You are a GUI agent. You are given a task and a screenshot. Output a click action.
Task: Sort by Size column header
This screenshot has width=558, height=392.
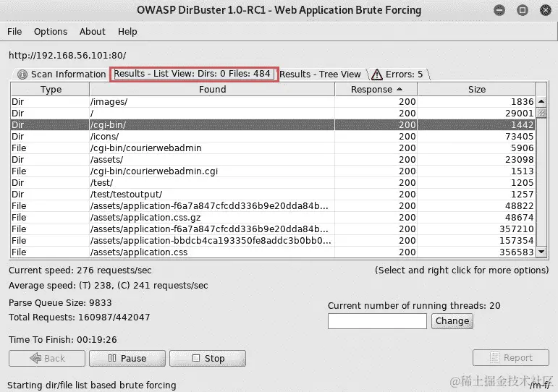[476, 89]
